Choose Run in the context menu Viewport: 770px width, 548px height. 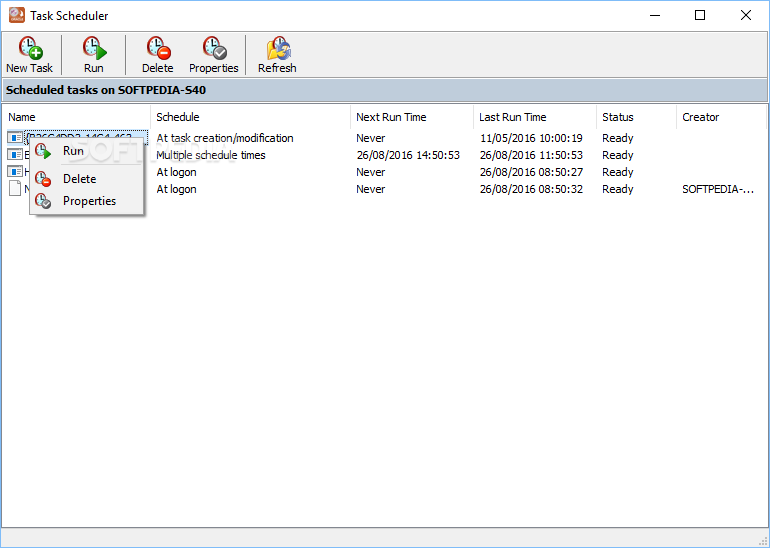[x=87, y=151]
